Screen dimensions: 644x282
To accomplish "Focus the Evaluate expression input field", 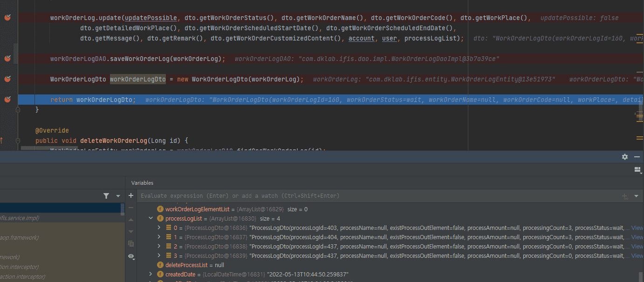I will 377,196.
